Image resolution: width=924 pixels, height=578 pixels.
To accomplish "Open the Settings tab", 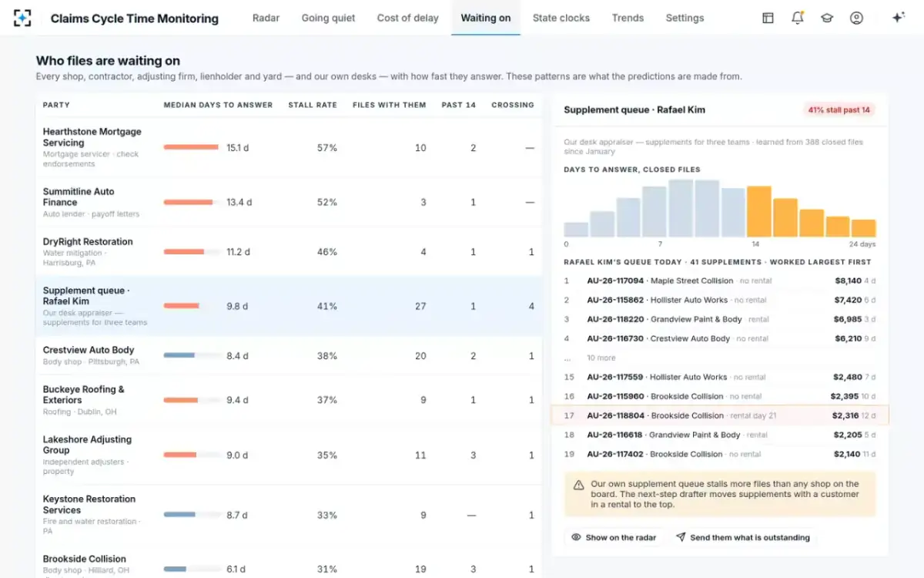I will click(685, 18).
